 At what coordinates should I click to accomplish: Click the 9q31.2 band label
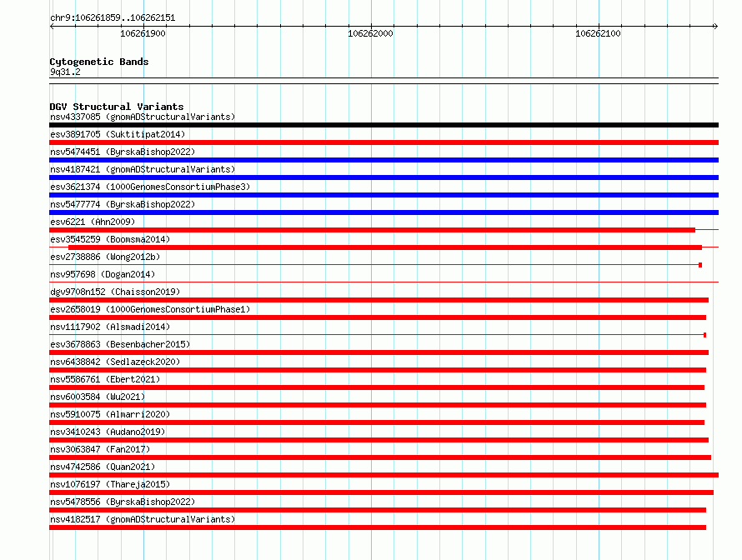[65, 72]
